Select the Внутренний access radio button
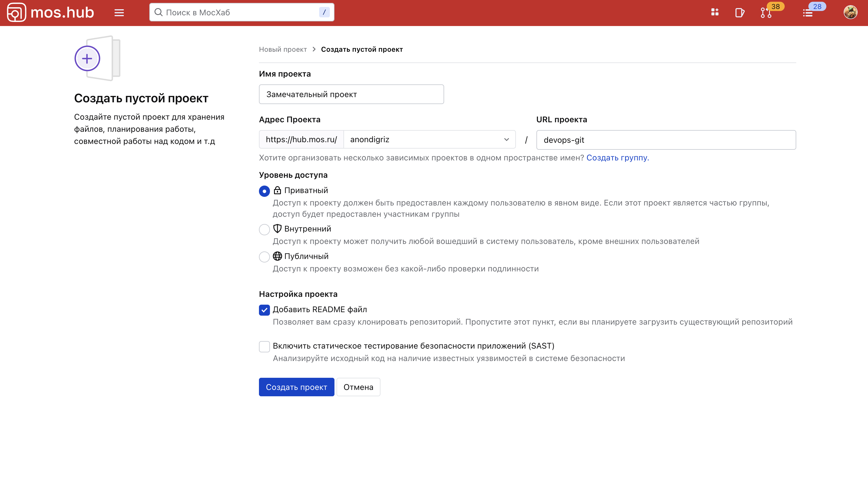The image size is (868, 496). (264, 229)
